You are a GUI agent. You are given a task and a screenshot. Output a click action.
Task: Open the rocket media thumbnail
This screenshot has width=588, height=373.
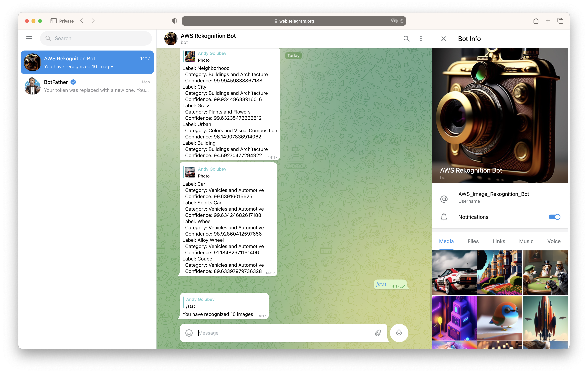click(545, 318)
